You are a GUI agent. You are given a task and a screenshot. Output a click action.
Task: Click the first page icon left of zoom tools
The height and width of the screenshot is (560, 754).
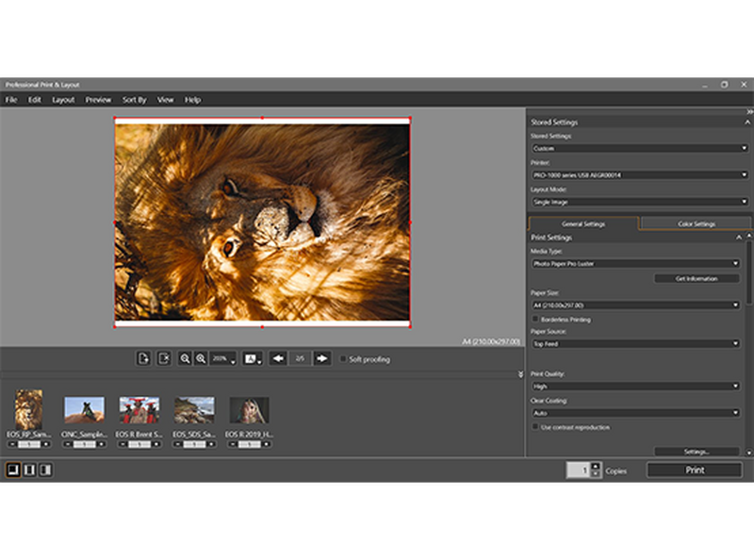click(x=144, y=359)
